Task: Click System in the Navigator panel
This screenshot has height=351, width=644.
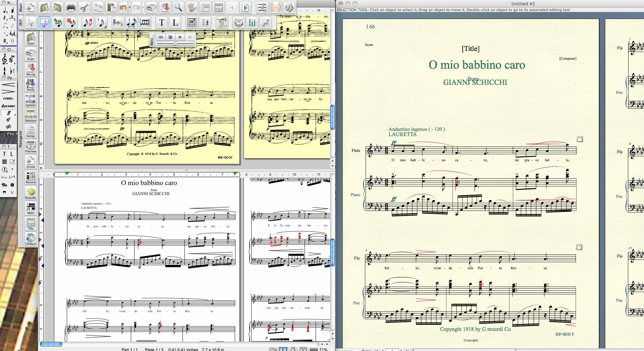Action: [31, 101]
